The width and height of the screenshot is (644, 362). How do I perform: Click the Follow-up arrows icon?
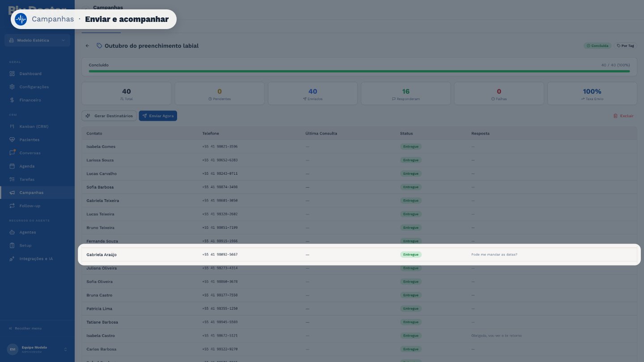pyautogui.click(x=12, y=206)
